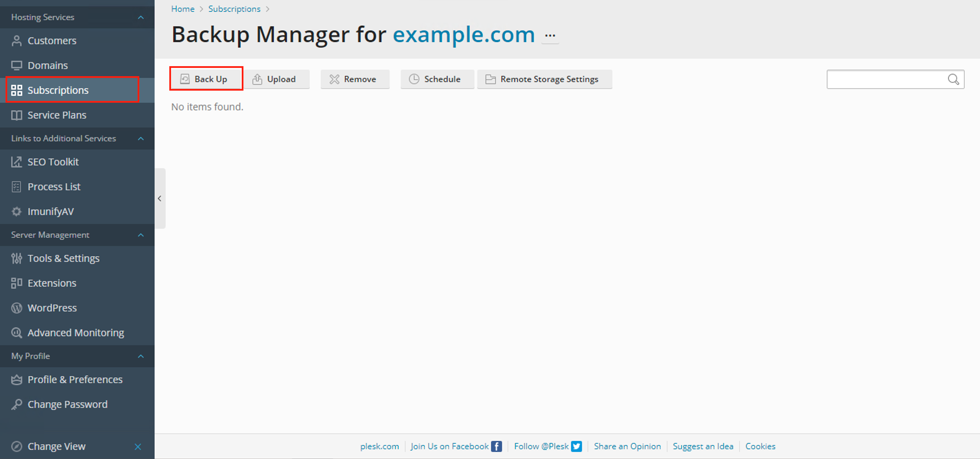Collapse the My Profile section
This screenshot has width=980, height=459.
[141, 356]
